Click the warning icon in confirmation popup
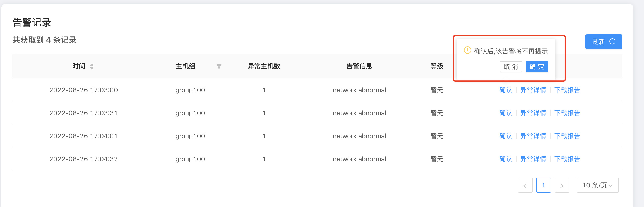 pos(467,51)
